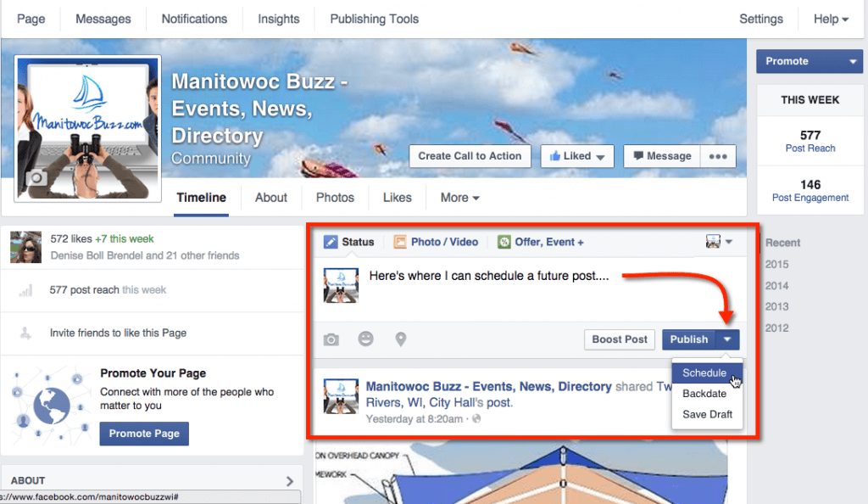Open the three-dots more actions button
The height and width of the screenshot is (504, 868).
coord(718,156)
